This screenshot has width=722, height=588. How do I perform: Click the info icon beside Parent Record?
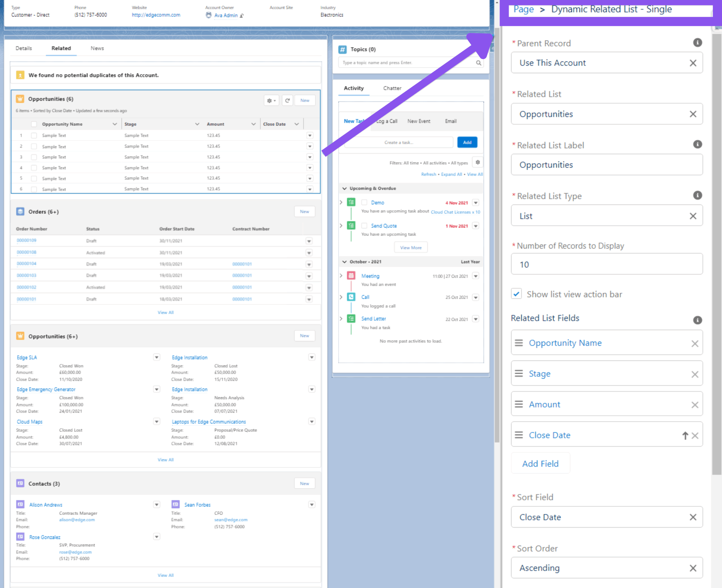click(x=697, y=43)
